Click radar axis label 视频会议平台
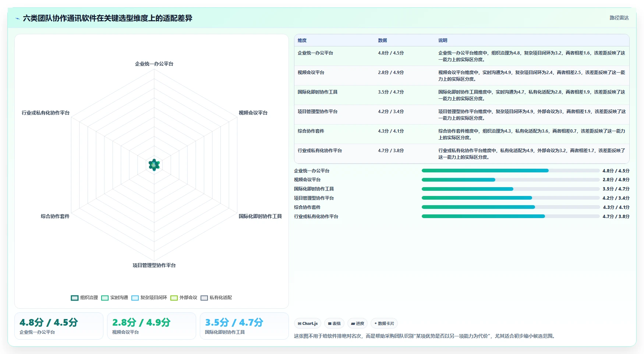 (253, 113)
